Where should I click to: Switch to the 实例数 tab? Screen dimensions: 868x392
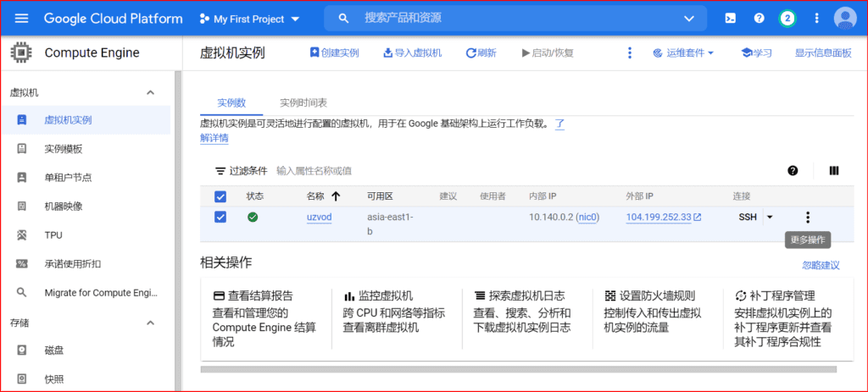point(231,102)
